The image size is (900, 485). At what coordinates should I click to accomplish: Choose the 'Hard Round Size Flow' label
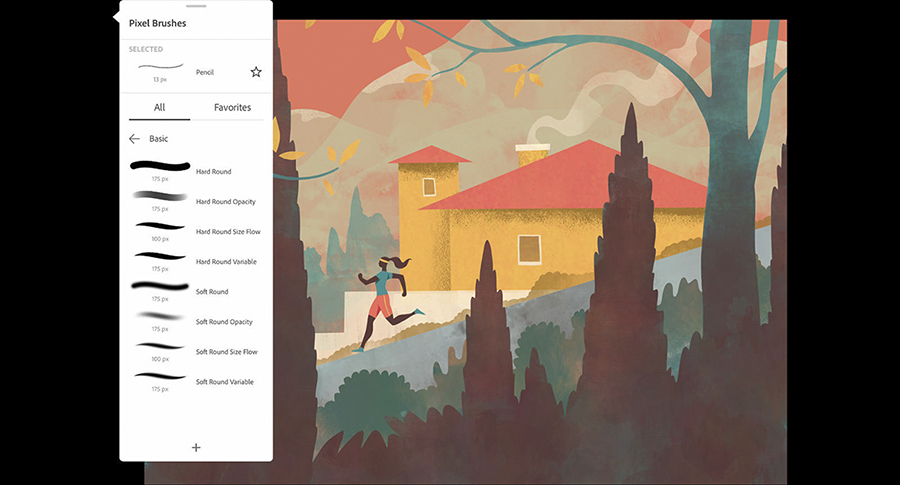click(x=228, y=232)
